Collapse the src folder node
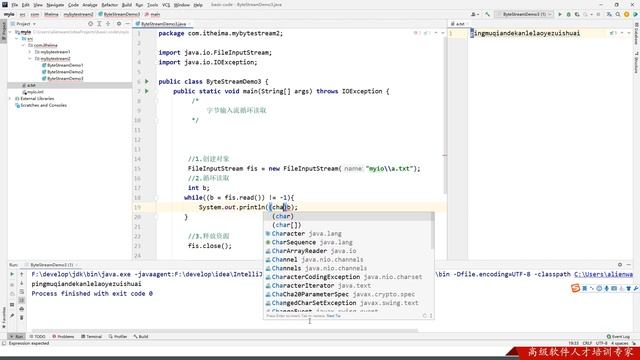 click(17, 39)
